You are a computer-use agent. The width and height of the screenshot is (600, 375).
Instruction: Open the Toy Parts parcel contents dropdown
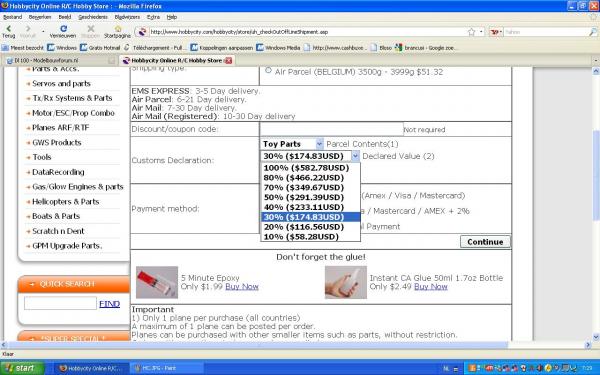tap(292, 144)
